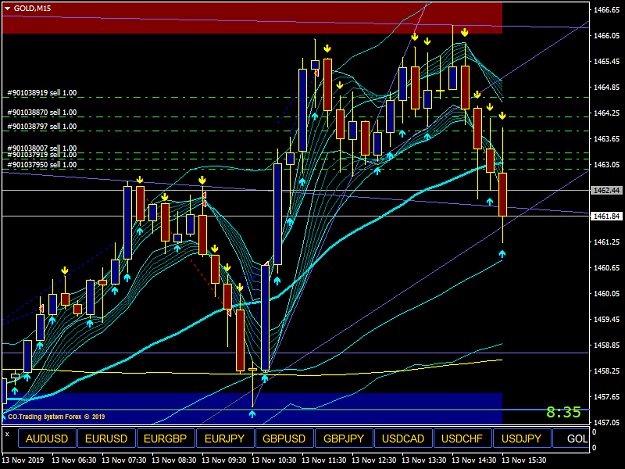Click the GOLD,M15 chart title
Viewport: 625px width, 469px height.
click(x=32, y=8)
